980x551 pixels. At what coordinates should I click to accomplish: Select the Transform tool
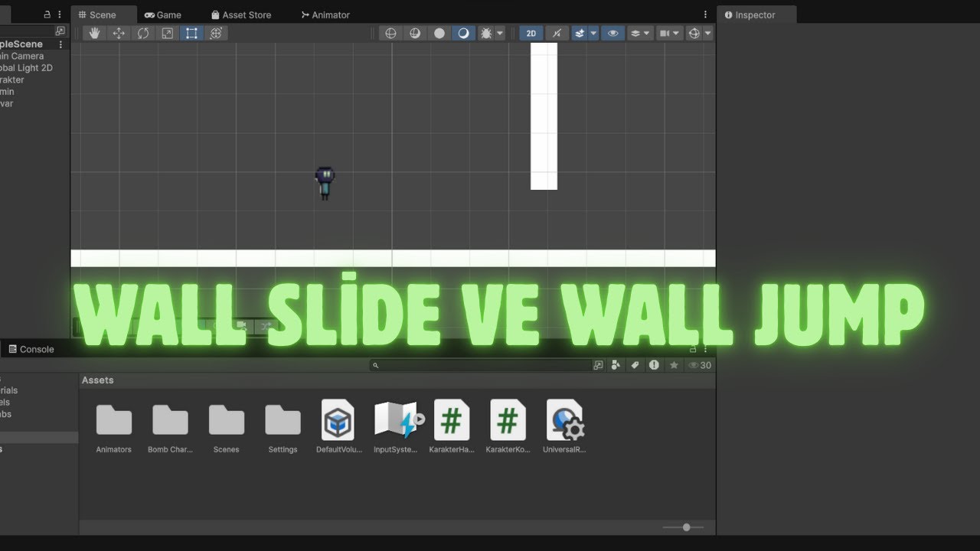[x=216, y=33]
